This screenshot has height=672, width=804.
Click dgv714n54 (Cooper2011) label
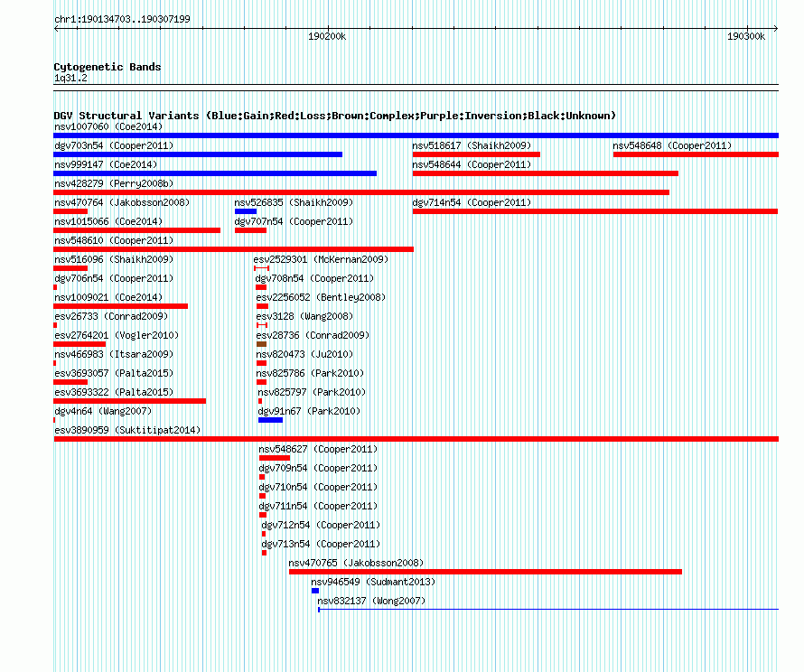pyautogui.click(x=472, y=202)
